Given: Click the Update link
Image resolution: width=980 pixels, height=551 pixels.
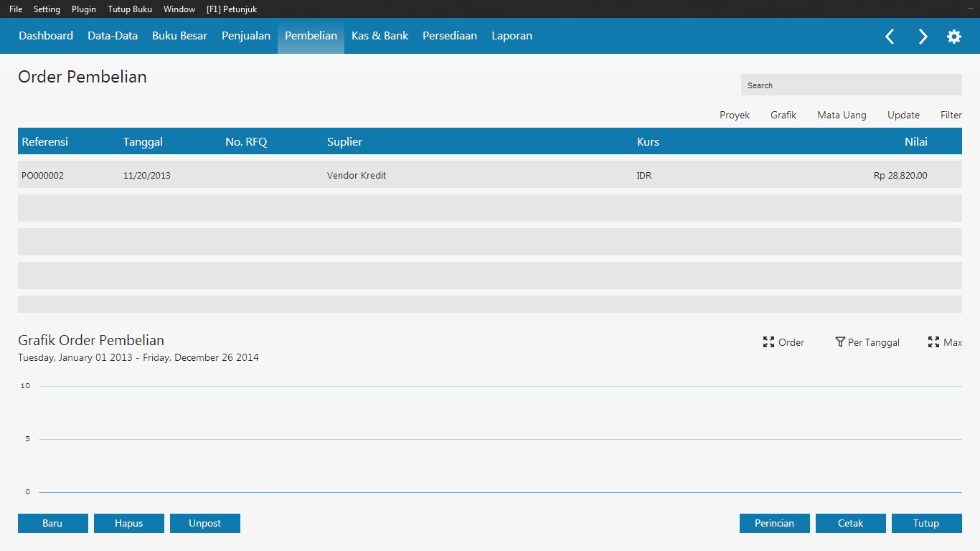Looking at the screenshot, I should (903, 115).
